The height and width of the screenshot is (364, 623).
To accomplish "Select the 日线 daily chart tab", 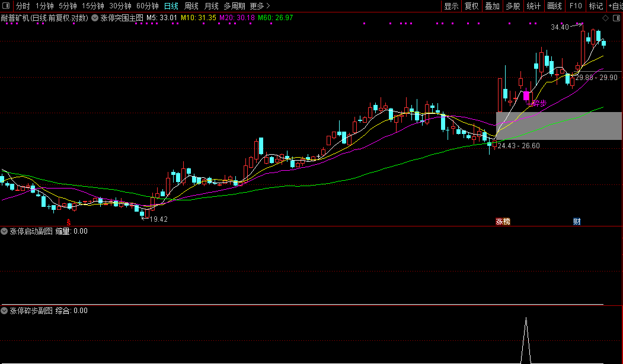I will [171, 6].
